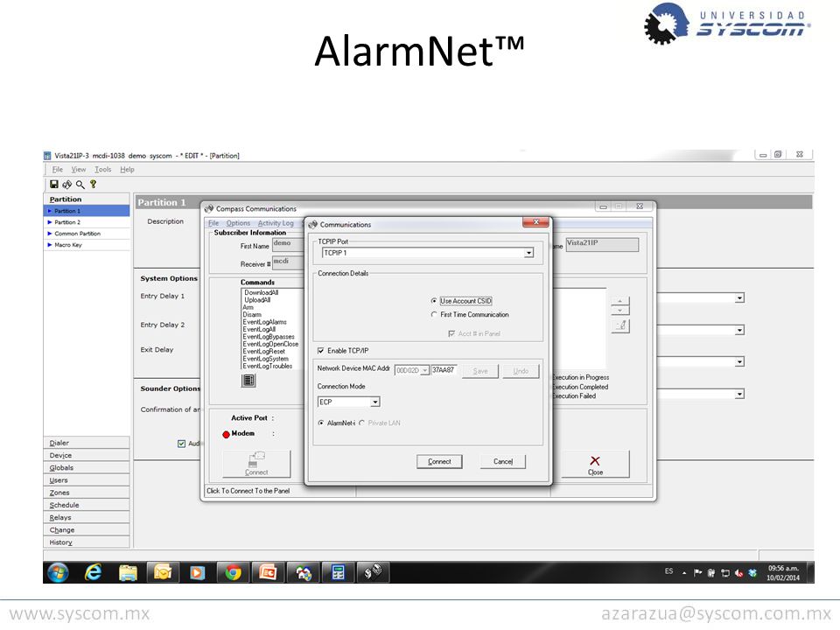Open the blue calculator-style taskbar icon
Image resolution: width=840 pixels, height=630 pixels.
pyautogui.click(x=338, y=572)
